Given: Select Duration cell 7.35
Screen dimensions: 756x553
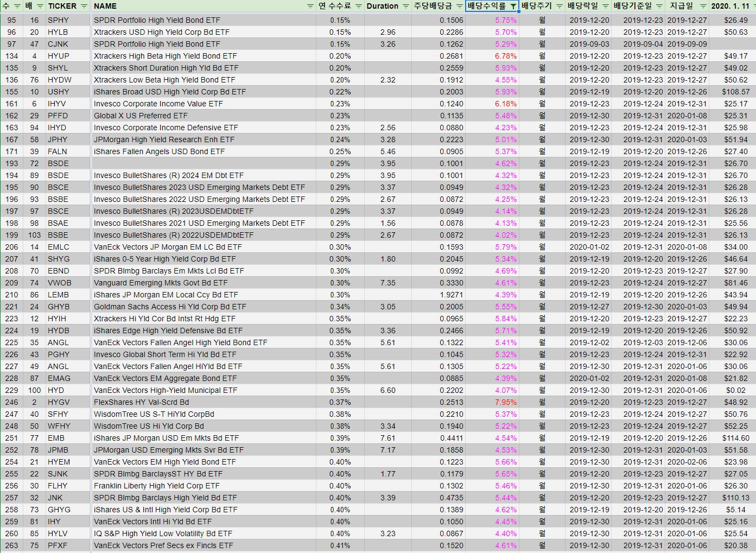Looking at the screenshot, I should pyautogui.click(x=387, y=283).
